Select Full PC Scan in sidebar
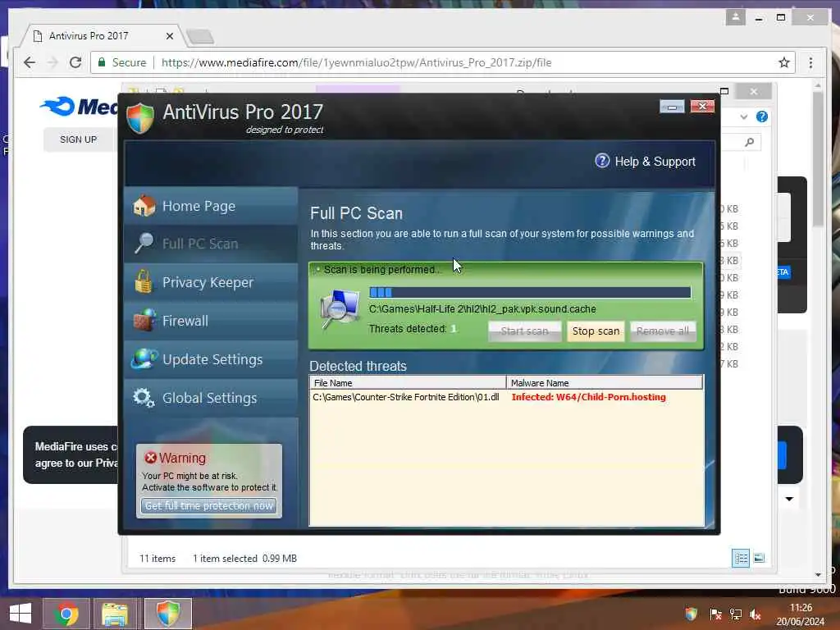 pos(211,244)
